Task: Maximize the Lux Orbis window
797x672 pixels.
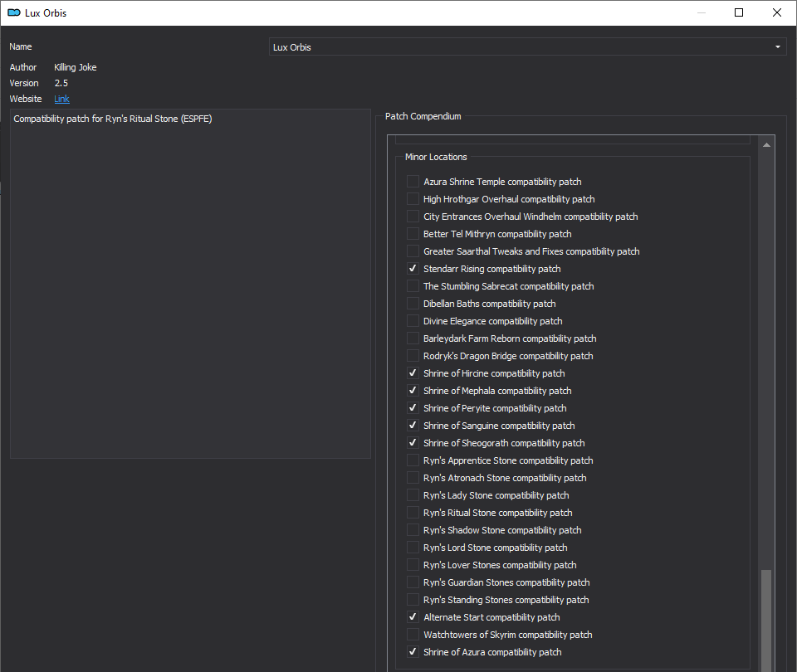Action: [739, 12]
